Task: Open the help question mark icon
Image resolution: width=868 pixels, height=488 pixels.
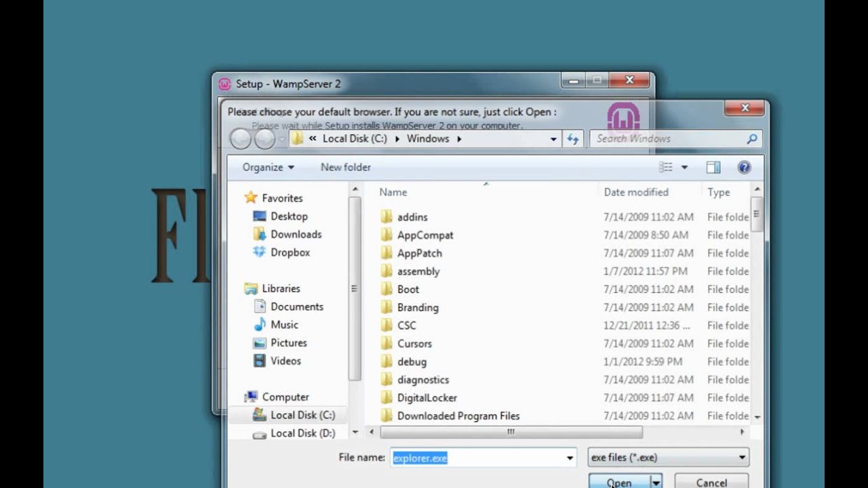Action: 744,167
